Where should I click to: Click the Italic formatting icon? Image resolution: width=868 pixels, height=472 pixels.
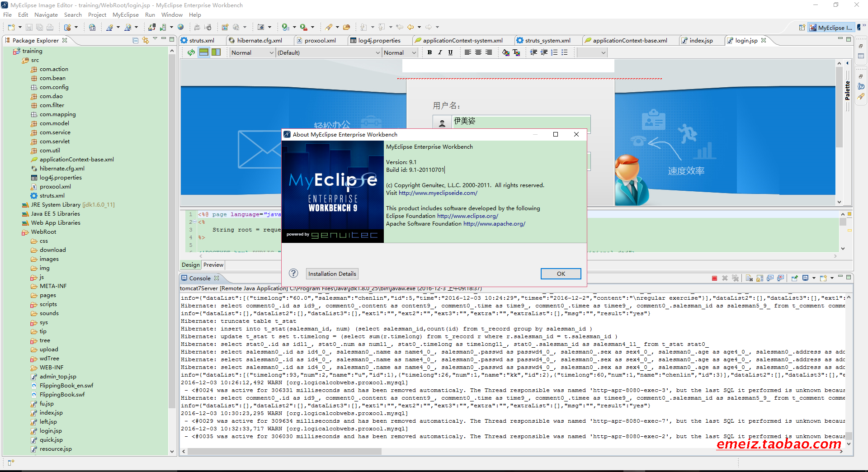click(x=440, y=52)
